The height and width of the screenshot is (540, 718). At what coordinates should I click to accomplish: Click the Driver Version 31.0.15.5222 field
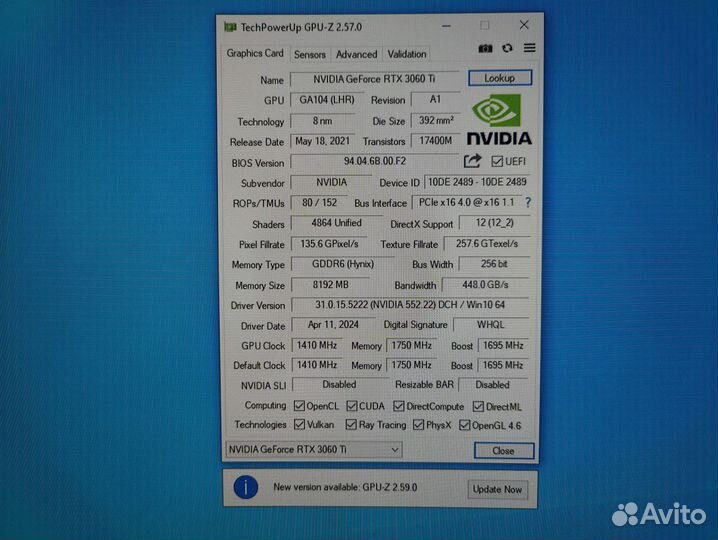tap(410, 305)
